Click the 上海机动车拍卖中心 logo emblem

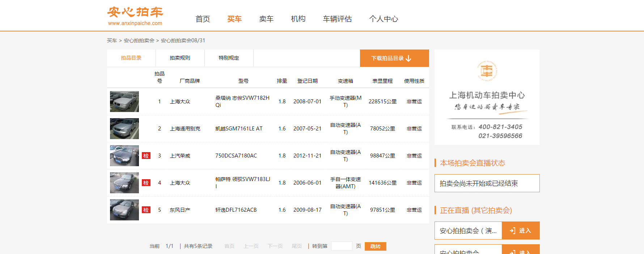[x=487, y=71]
